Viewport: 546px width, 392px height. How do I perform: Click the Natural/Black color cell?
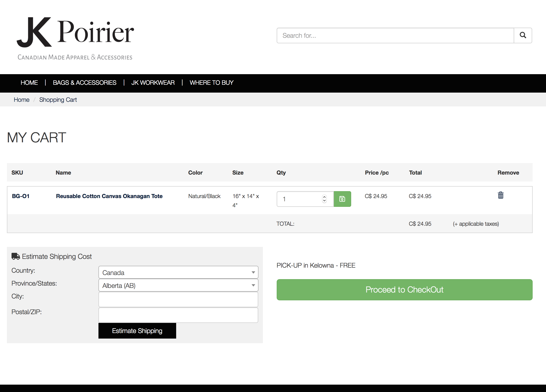pos(204,196)
